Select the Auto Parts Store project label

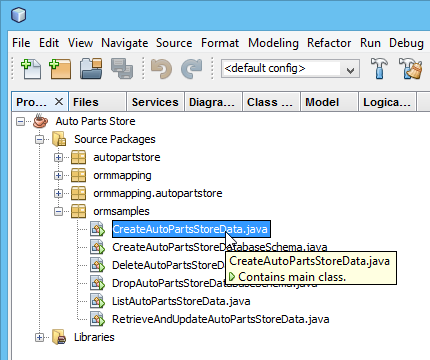(x=95, y=121)
